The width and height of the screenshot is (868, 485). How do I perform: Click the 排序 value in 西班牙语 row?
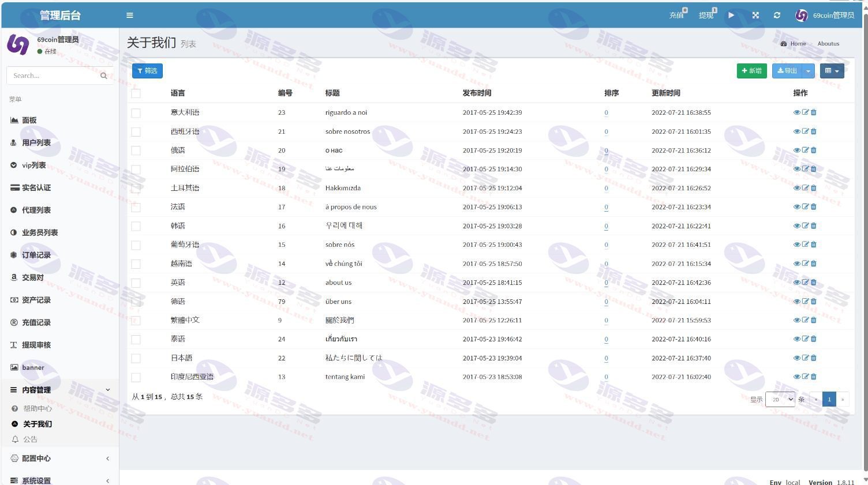606,131
